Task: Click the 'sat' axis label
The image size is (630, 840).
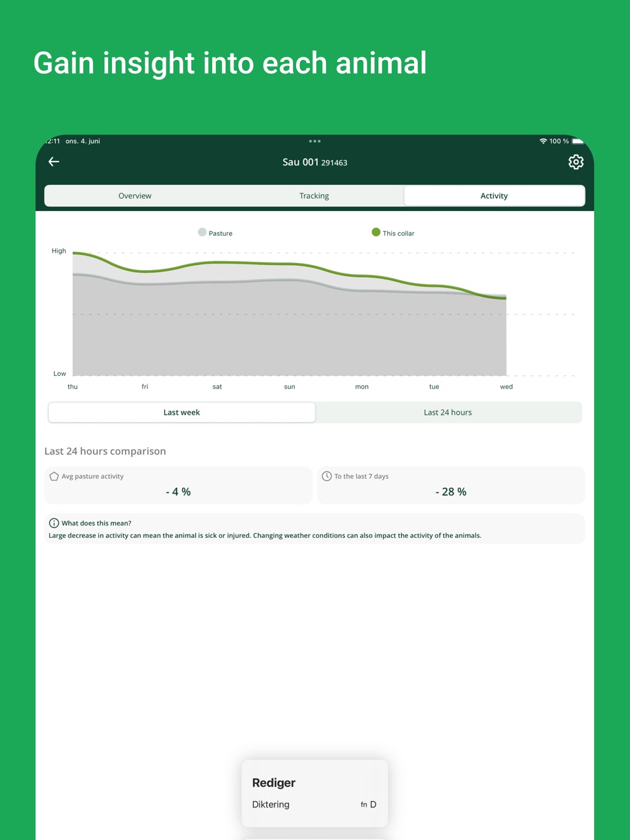Action: [x=217, y=387]
